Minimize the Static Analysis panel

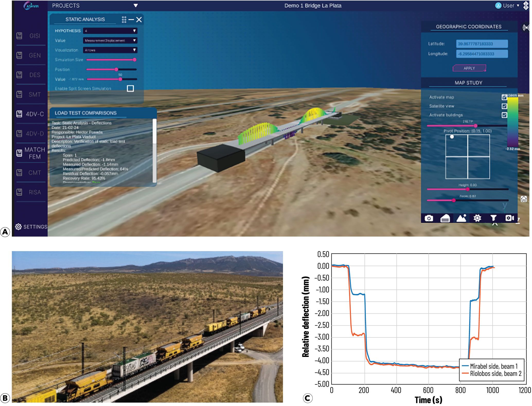coord(131,20)
